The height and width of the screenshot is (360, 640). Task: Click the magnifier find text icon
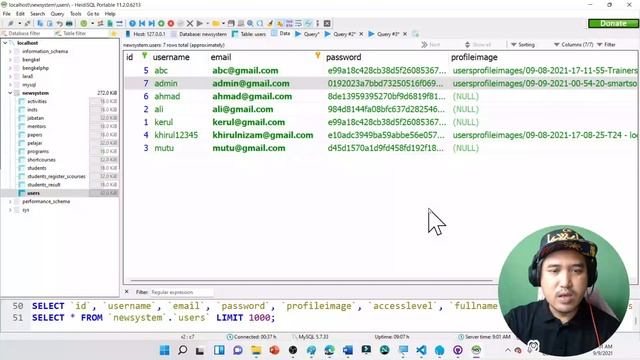(x=250, y=23)
